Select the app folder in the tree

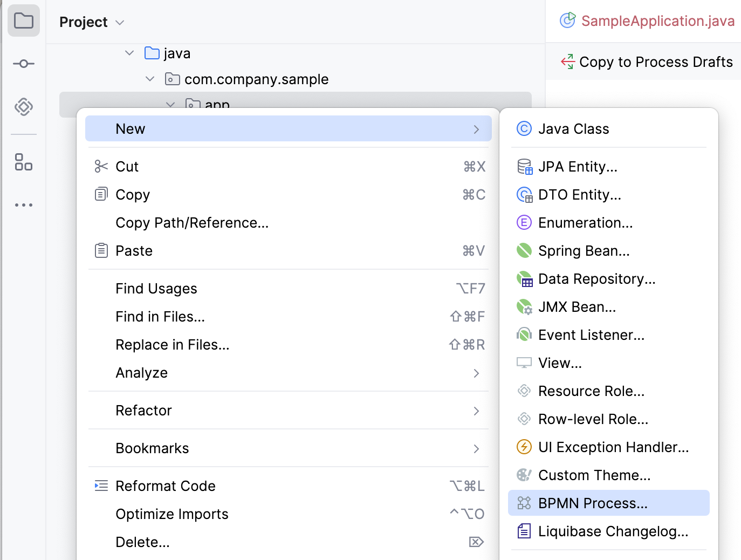(217, 104)
